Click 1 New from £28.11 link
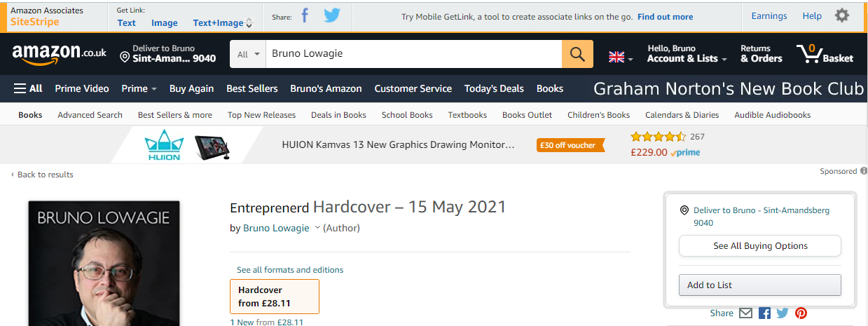Screen dimensions: 868x326 267,322
